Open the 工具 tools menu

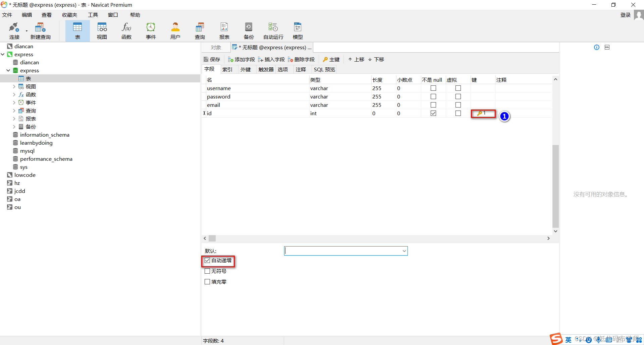tap(93, 15)
